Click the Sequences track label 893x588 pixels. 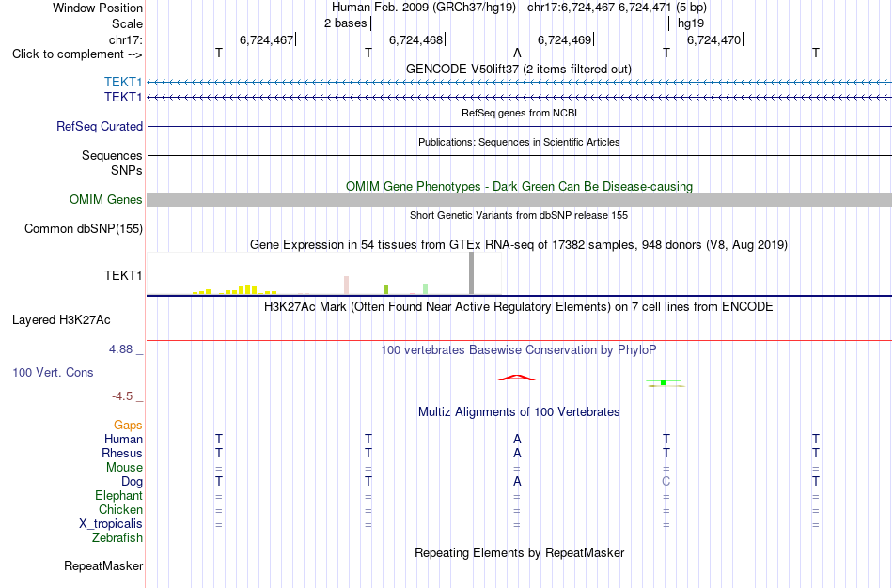coord(112,155)
